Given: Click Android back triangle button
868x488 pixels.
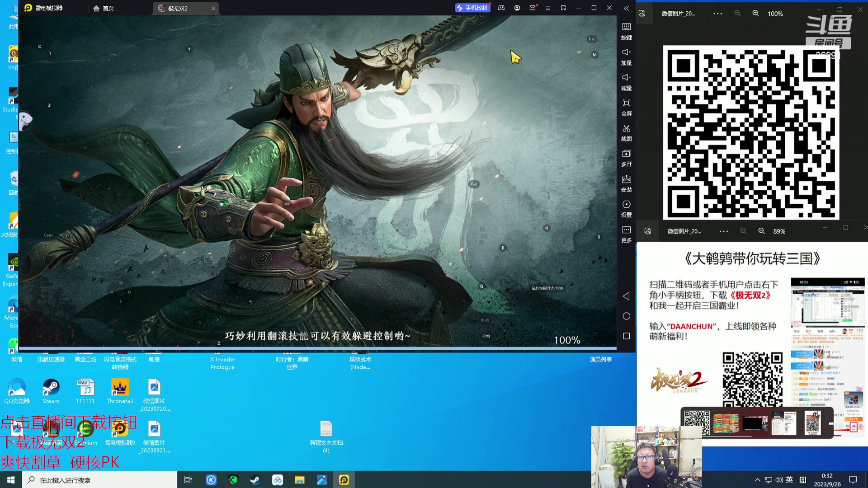Looking at the screenshot, I should (626, 296).
